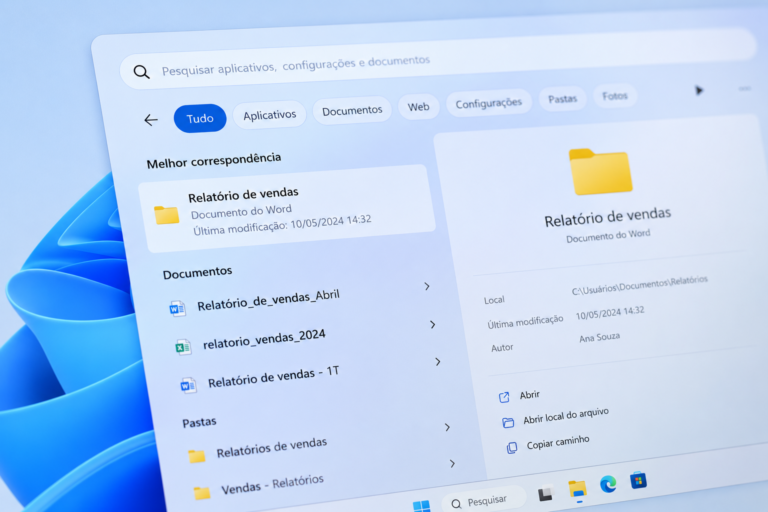Click the taskbar Pesquisar search box
Screen dimensions: 768x512
483,500
